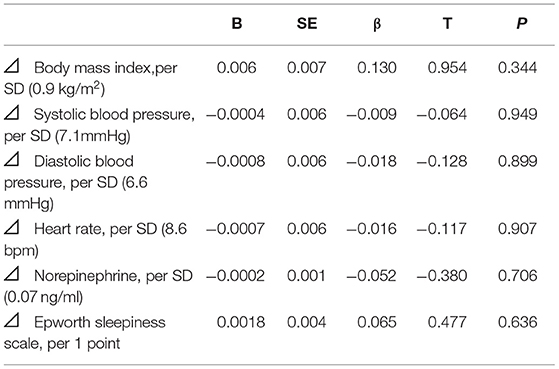This screenshot has width=559, height=369.
Task: Click the delta symbol beside Heart rate
Action: (x=12, y=227)
